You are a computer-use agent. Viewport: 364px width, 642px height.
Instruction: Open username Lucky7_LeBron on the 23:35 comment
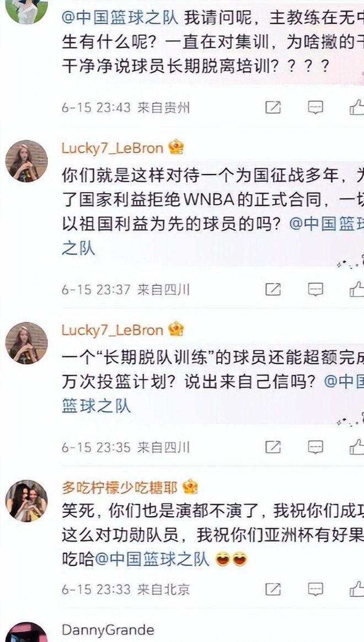[113, 330]
